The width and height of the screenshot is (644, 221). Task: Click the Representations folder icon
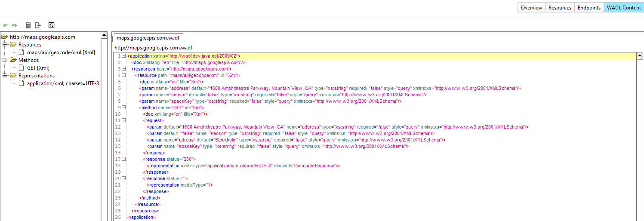(x=13, y=76)
